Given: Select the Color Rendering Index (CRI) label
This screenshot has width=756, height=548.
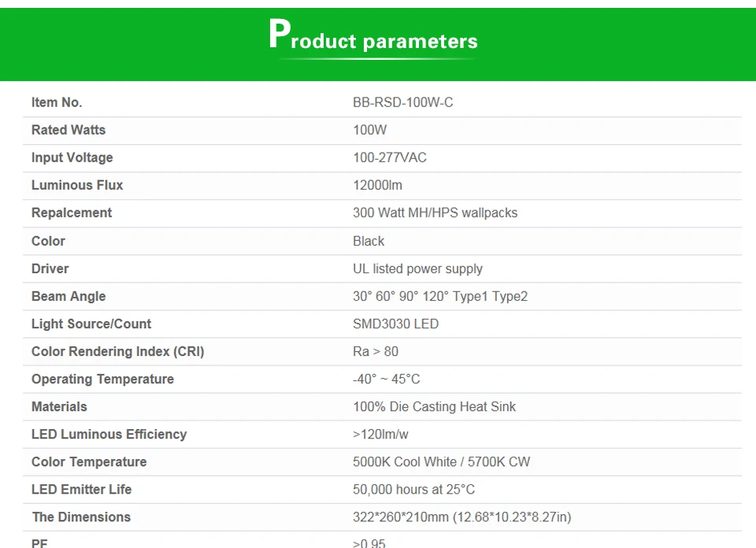Looking at the screenshot, I should (x=118, y=351).
